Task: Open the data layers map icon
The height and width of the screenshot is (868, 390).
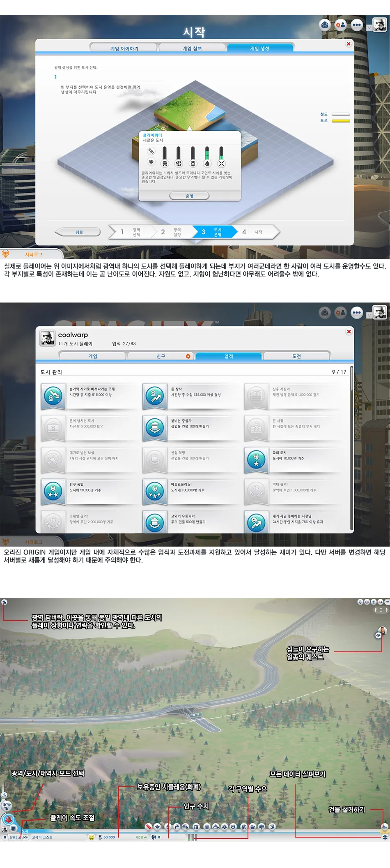Action: (x=385, y=837)
